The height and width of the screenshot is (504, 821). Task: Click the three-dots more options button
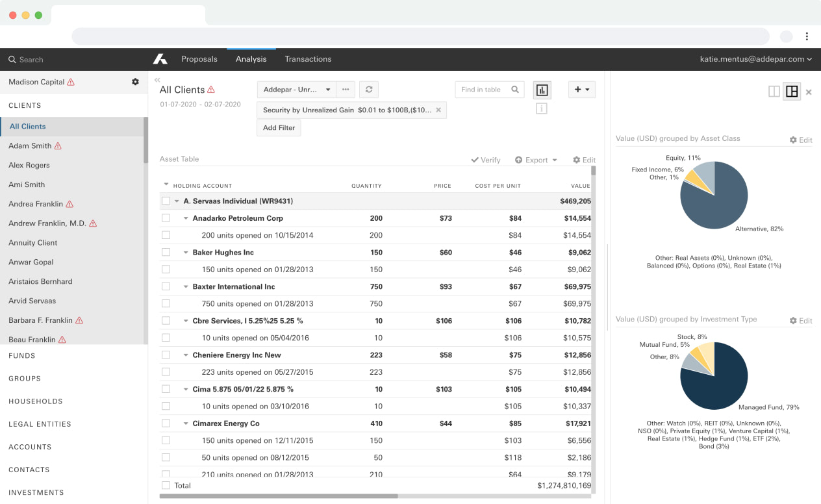point(346,90)
